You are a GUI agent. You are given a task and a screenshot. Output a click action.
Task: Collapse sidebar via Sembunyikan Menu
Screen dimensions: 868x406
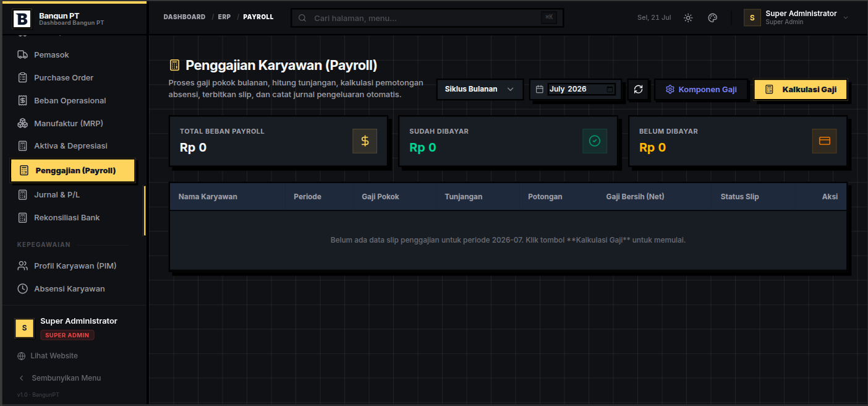click(x=60, y=378)
